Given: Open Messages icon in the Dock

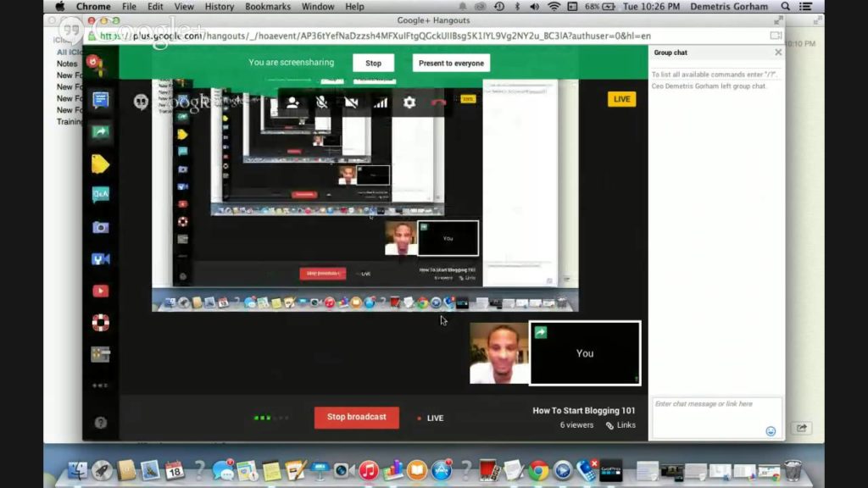Looking at the screenshot, I should [x=223, y=470].
